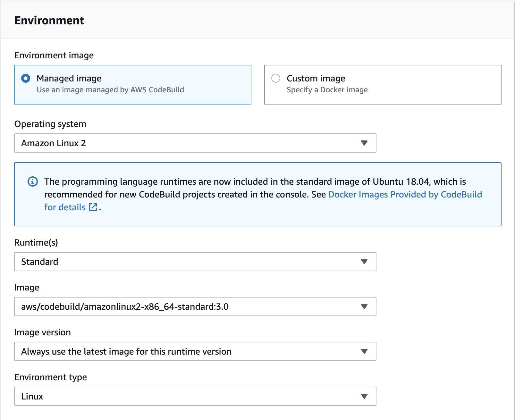Click the 'Environment image' label

(54, 55)
